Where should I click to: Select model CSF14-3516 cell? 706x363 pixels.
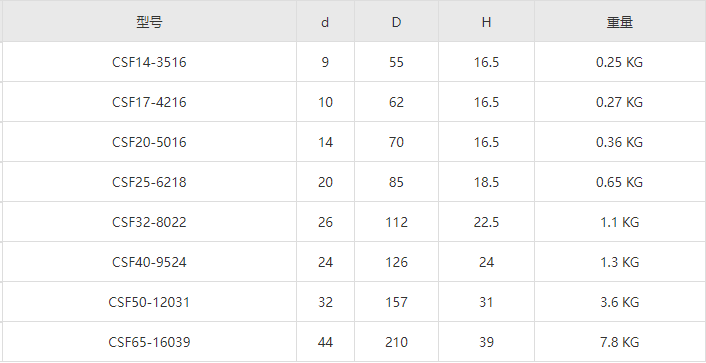(149, 62)
